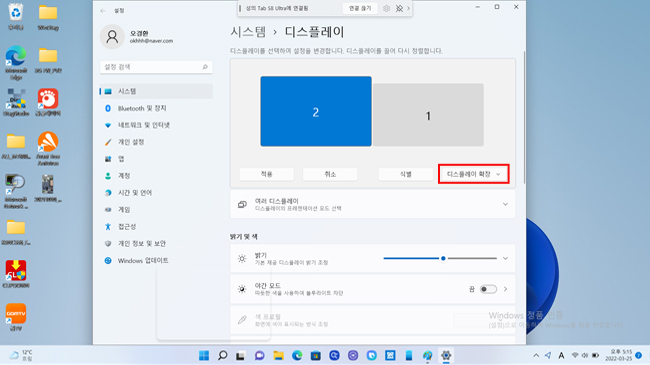
Task: Toggle the 야간 모드 switch
Action: (x=488, y=289)
